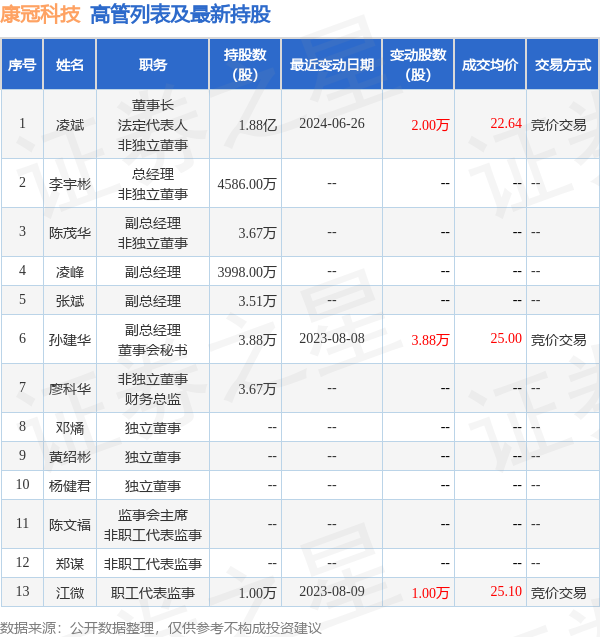This screenshot has height=637, width=600.
Task: Click row number 10
Action: pyautogui.click(x=22, y=484)
